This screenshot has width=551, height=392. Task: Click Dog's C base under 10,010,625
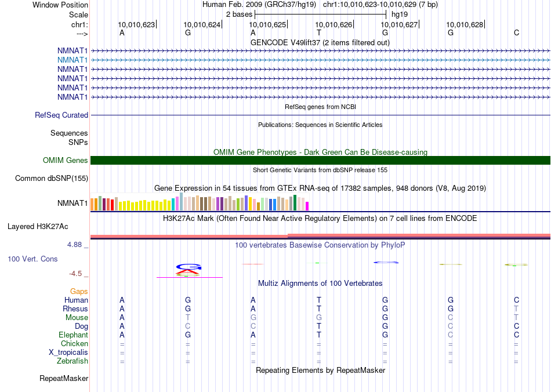[253, 326]
